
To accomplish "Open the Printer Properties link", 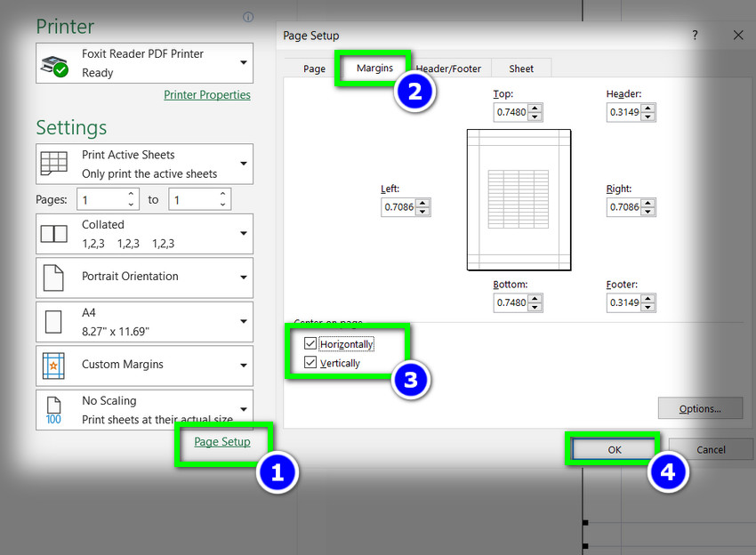I will 207,95.
